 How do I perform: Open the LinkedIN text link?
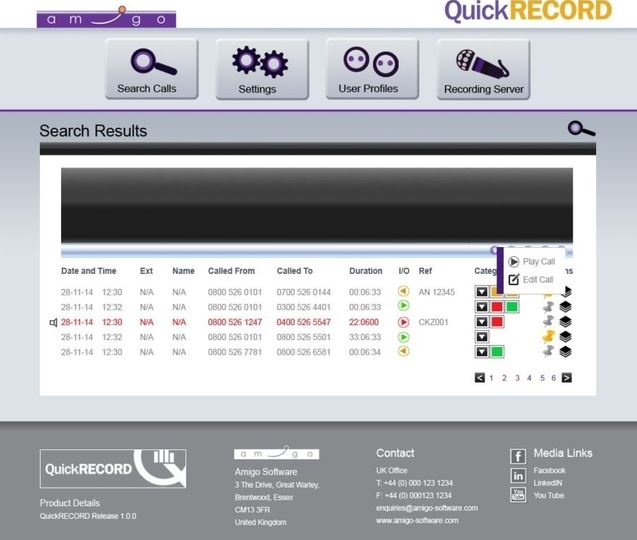click(x=548, y=483)
